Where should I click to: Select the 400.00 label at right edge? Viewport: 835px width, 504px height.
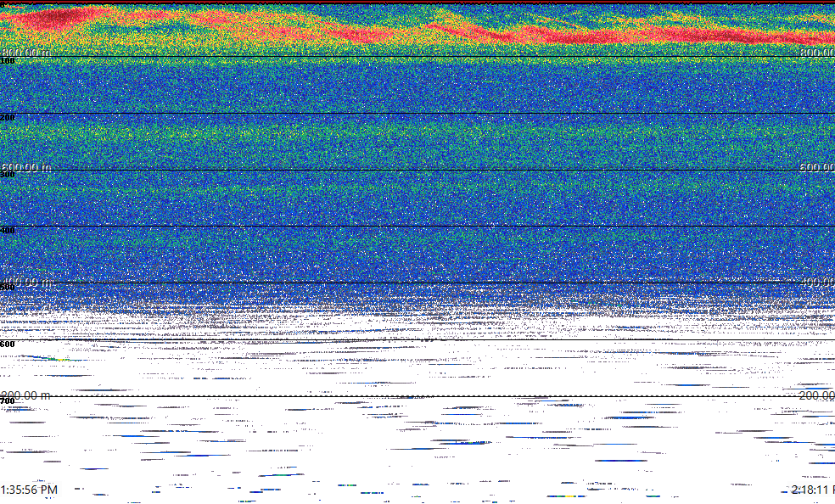[817, 282]
